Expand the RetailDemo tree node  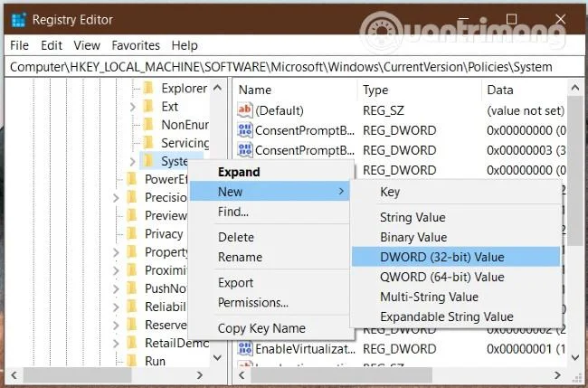pyautogui.click(x=116, y=343)
